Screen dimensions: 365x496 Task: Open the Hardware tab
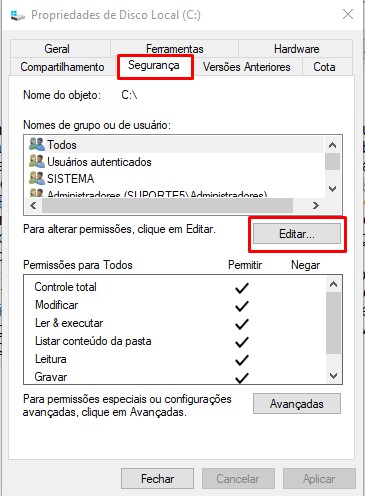pos(296,49)
